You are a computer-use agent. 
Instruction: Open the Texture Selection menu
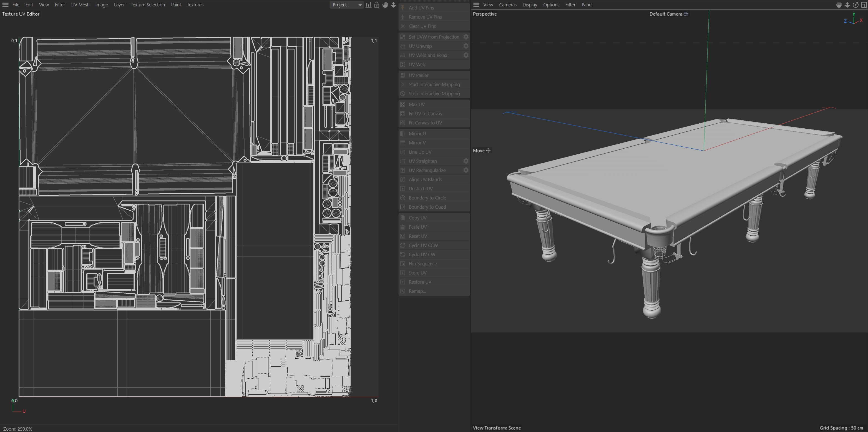coord(148,5)
